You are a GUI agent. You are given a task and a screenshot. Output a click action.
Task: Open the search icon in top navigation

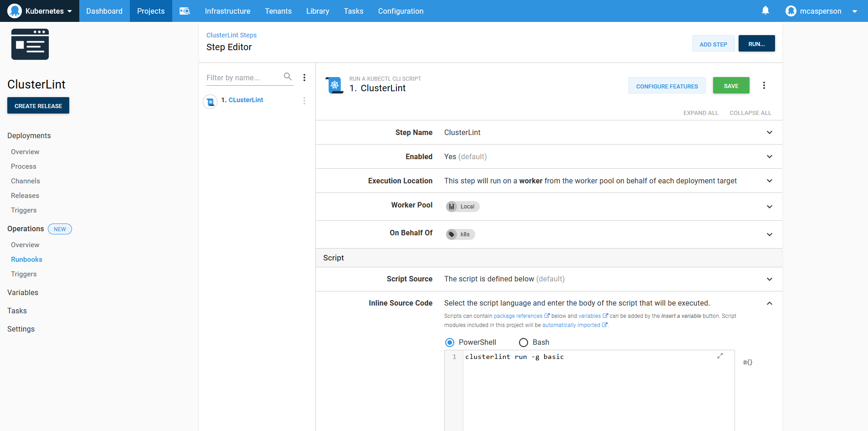click(x=184, y=10)
